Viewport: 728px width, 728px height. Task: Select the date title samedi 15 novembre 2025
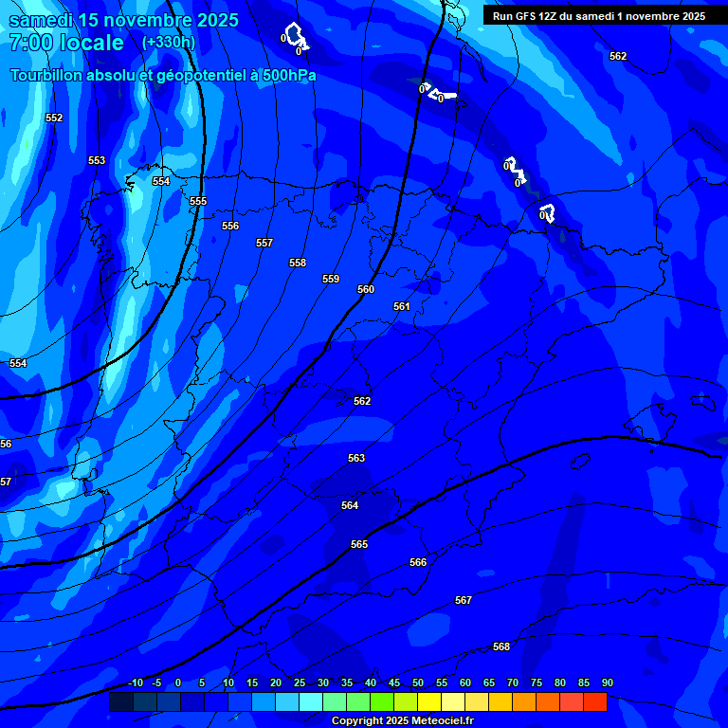coord(123,20)
